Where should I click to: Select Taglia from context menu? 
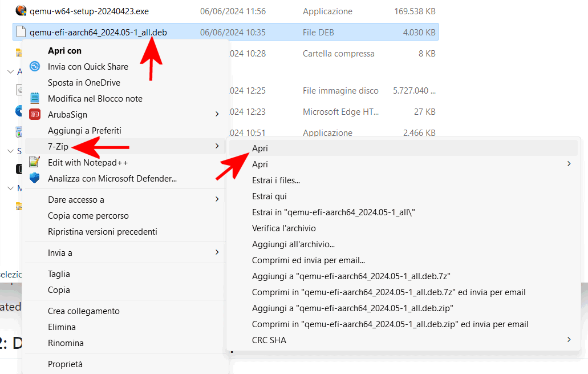pyautogui.click(x=59, y=274)
